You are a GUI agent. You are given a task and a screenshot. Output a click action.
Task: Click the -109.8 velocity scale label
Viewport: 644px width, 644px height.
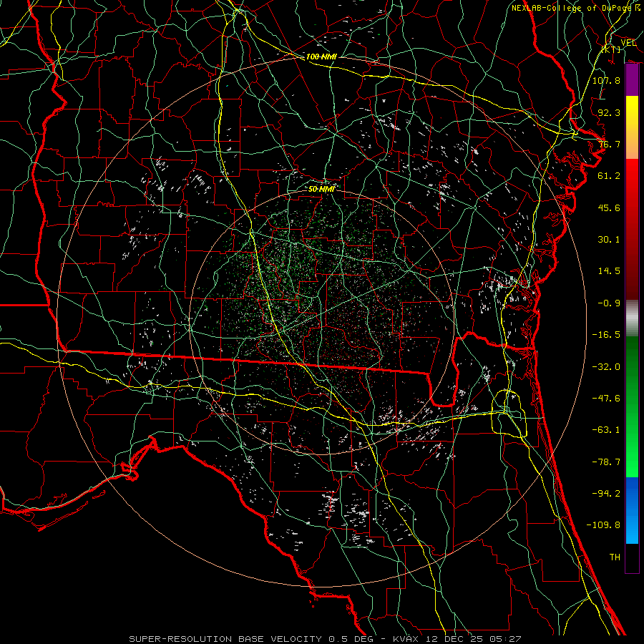point(603,525)
